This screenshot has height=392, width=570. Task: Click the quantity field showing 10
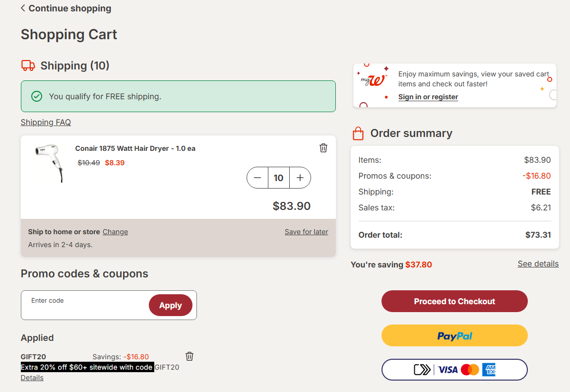(x=278, y=178)
